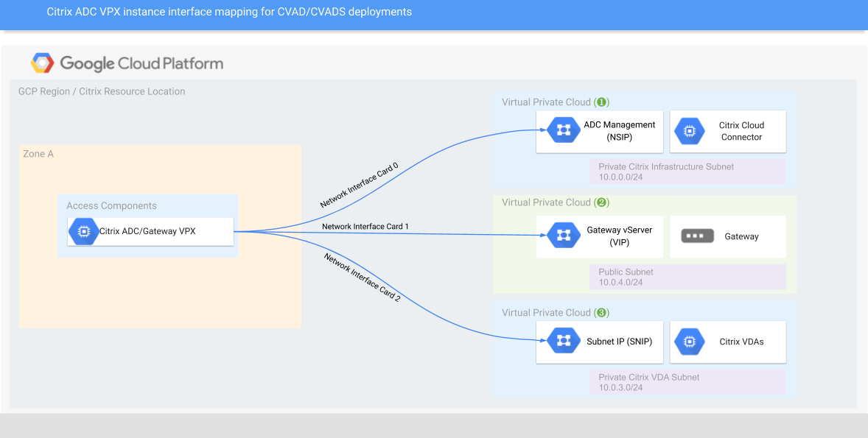Screen dimensions: 868x438
Task: Select the 'ADC Management (NSIP)' label
Action: click(x=620, y=131)
